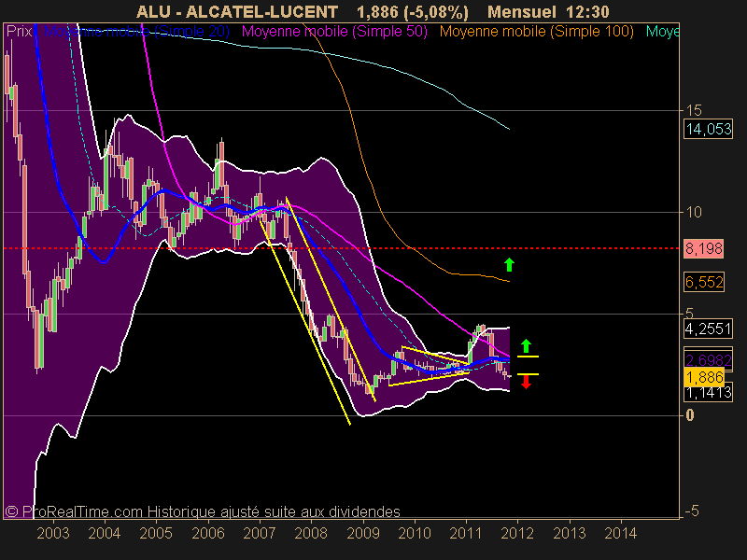Click year 2005 on time axis
The width and height of the screenshot is (747, 560).
coord(156,533)
